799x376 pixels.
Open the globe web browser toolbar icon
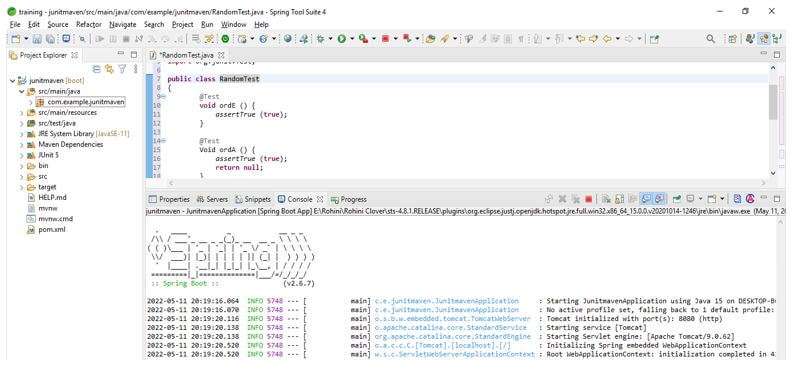(287, 39)
